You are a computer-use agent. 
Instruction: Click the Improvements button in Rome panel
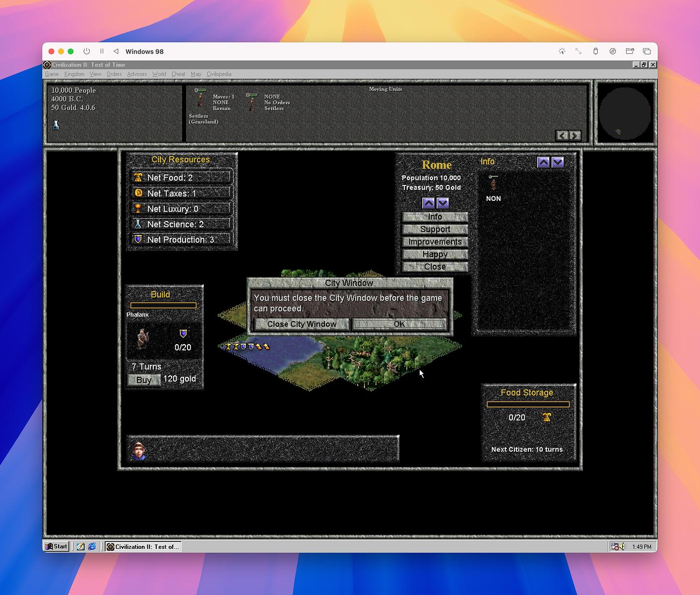tap(435, 241)
